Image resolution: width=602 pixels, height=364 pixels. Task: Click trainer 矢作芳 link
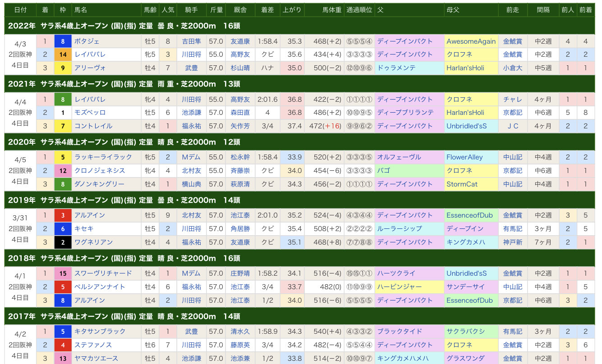[x=240, y=126]
